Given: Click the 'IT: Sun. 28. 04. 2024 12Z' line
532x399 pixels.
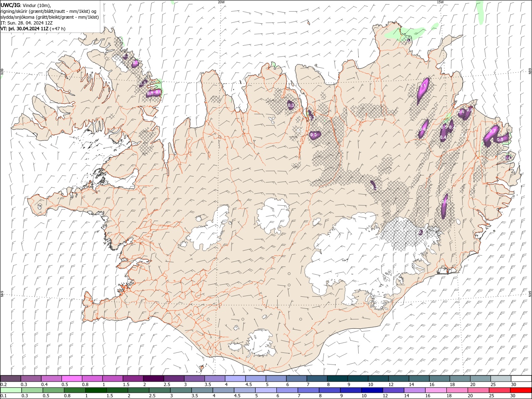Looking at the screenshot, I should pyautogui.click(x=26, y=23).
